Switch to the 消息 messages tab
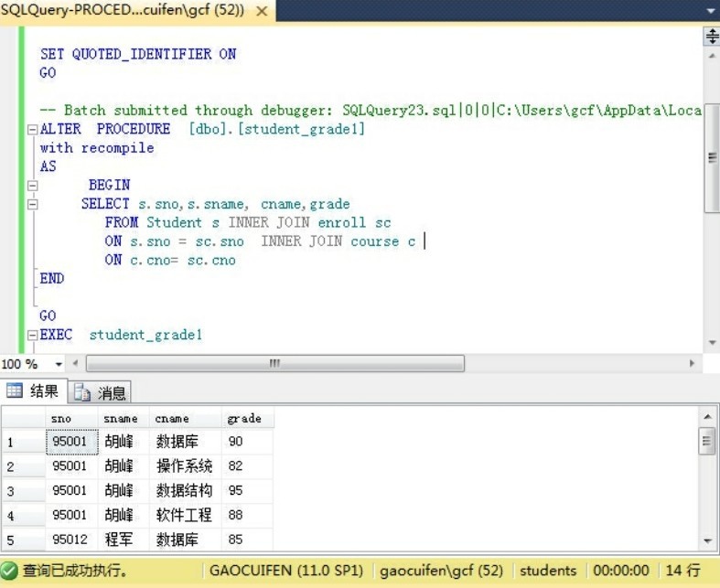This screenshot has height=588, width=720. tap(101, 392)
